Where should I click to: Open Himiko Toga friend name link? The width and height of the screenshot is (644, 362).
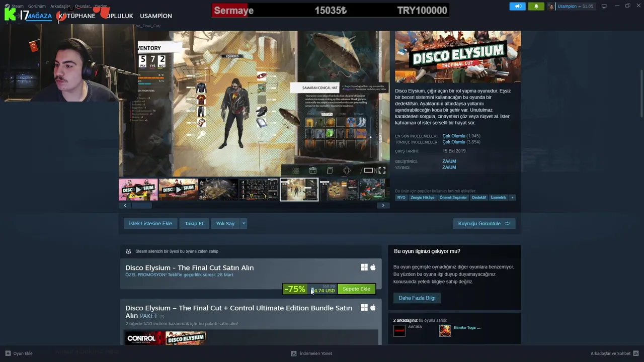(x=467, y=327)
